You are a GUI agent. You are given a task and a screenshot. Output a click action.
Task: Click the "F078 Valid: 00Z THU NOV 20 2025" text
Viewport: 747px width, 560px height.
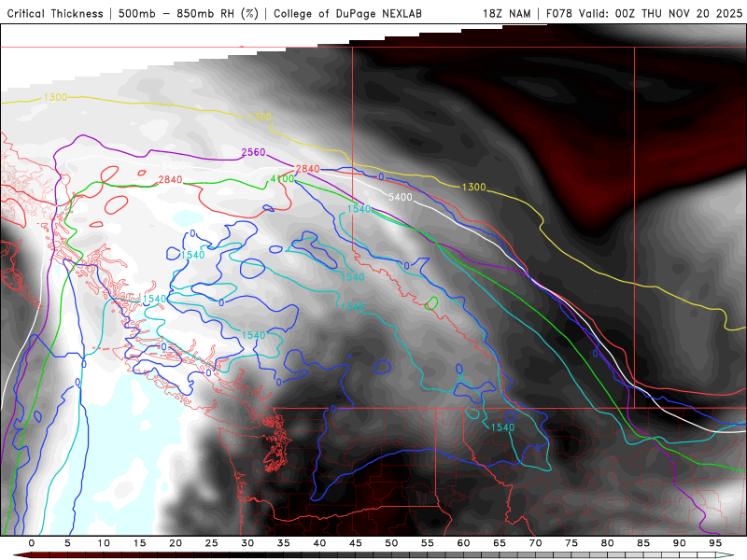point(644,14)
